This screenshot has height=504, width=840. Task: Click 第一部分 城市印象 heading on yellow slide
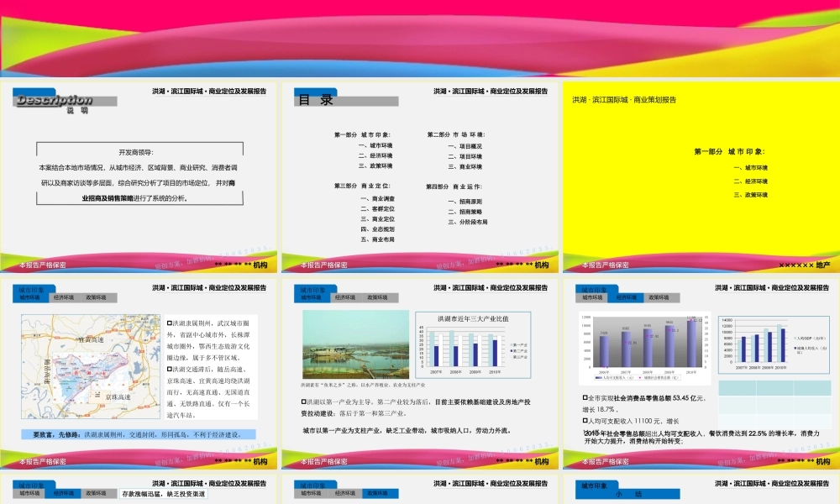[x=730, y=152]
